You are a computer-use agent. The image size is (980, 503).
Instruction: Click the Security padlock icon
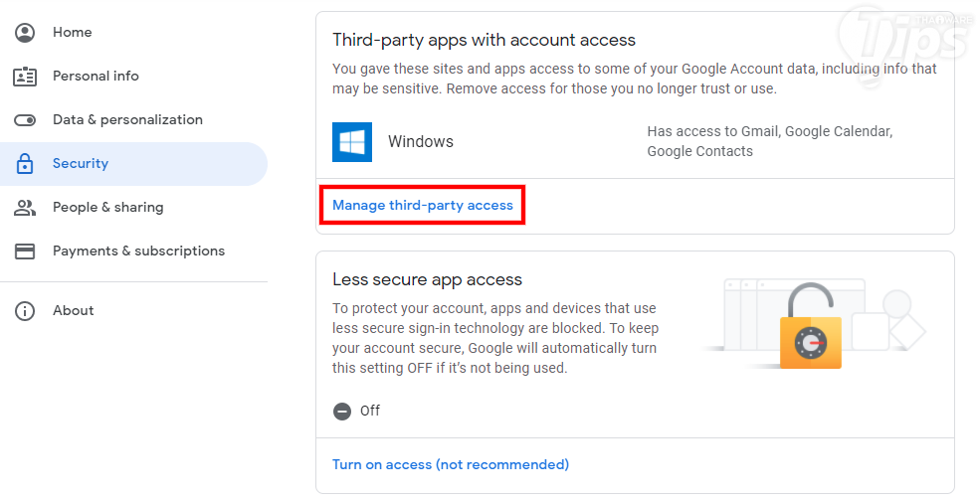pyautogui.click(x=25, y=164)
